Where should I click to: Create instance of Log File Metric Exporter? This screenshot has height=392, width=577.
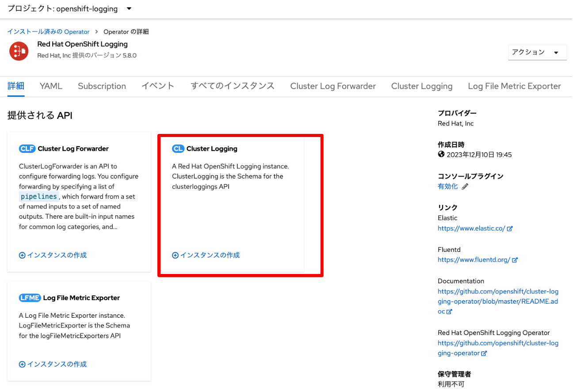click(x=53, y=364)
